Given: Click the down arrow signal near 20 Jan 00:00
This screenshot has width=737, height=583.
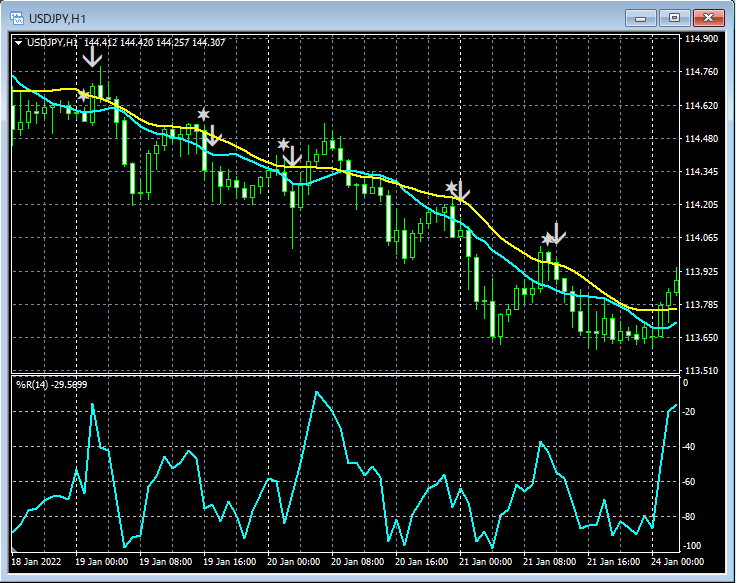Looking at the screenshot, I should point(292,157).
